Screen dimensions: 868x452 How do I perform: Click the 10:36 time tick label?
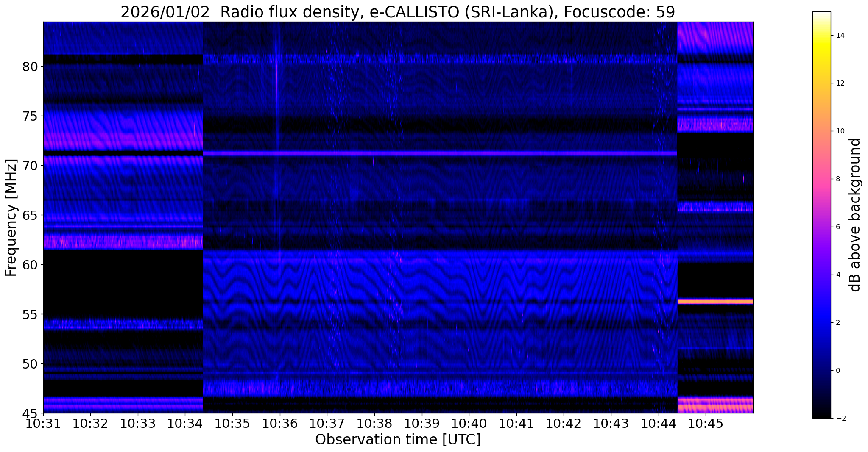click(280, 423)
